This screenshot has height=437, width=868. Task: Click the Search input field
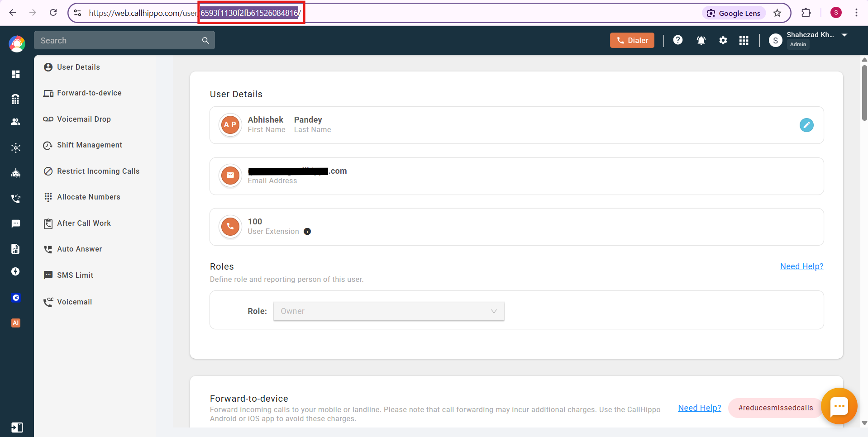pyautogui.click(x=124, y=41)
